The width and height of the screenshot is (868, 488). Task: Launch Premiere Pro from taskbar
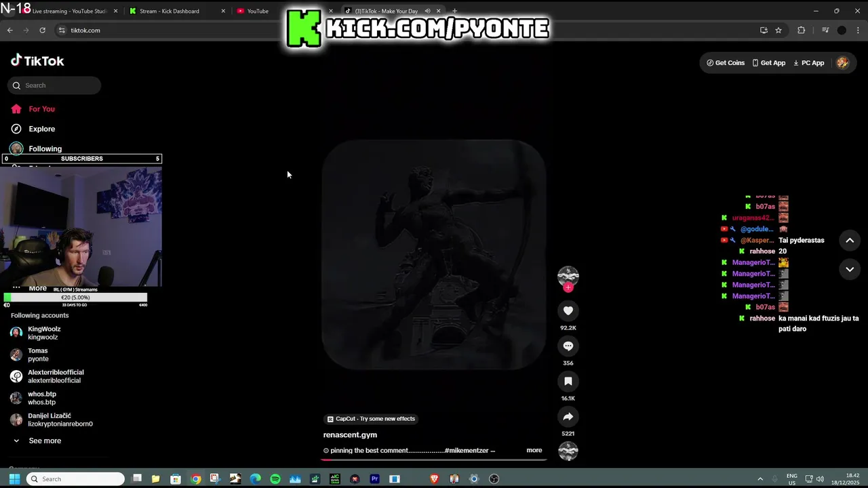click(x=374, y=479)
